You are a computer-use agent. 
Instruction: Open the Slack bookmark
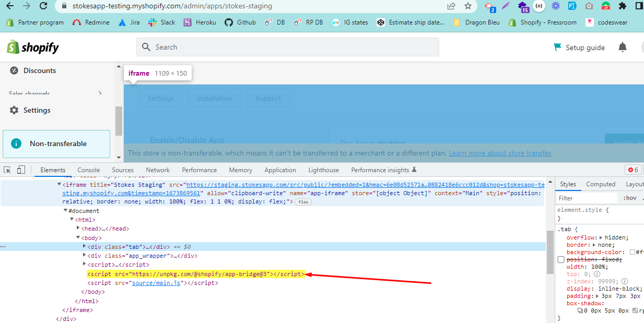(x=162, y=22)
